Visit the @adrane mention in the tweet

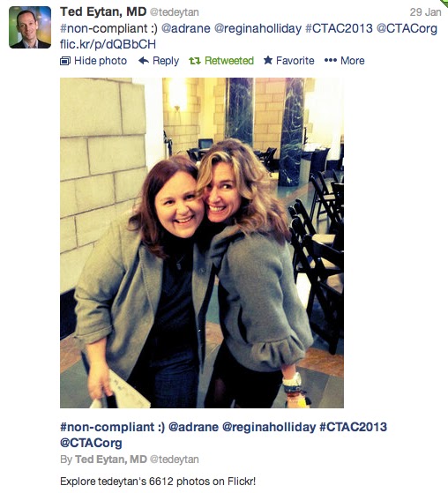[x=185, y=28]
